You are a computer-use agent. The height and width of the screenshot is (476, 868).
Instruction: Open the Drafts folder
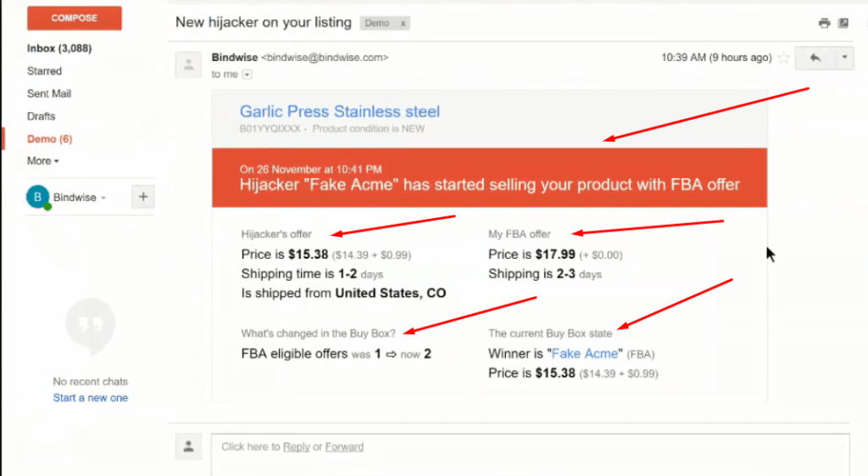(41, 116)
